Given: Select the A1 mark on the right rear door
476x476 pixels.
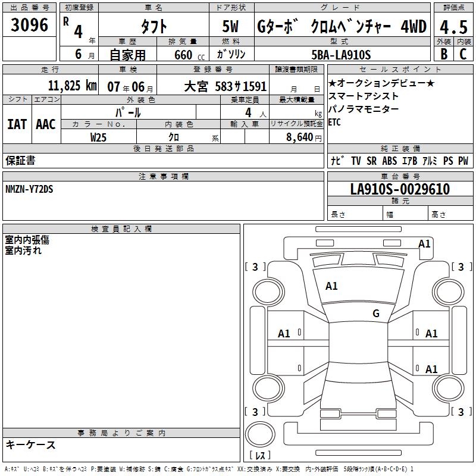Looking at the screenshot, I should pyautogui.click(x=432, y=369).
